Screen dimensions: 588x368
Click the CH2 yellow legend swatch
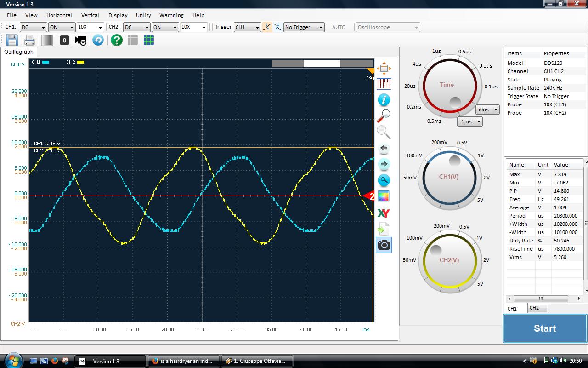click(80, 62)
